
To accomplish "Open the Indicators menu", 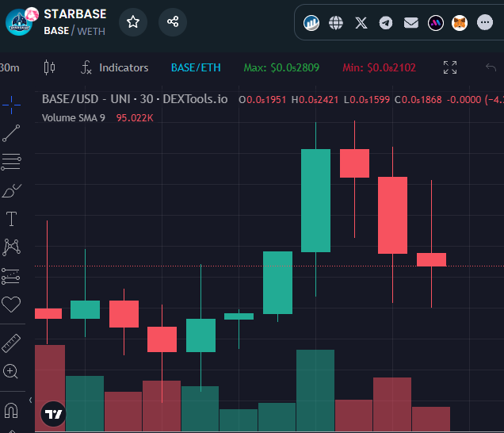I will (x=114, y=67).
